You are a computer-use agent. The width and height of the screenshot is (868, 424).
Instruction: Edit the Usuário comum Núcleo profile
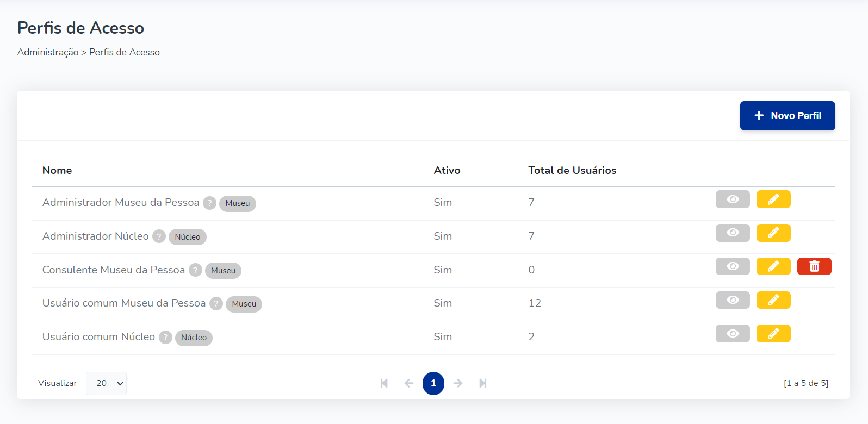773,334
